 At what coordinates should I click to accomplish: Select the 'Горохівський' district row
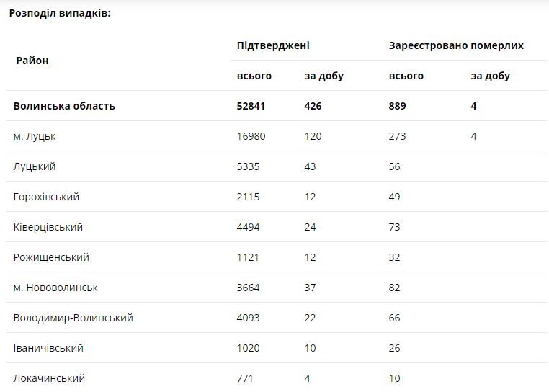pos(46,197)
